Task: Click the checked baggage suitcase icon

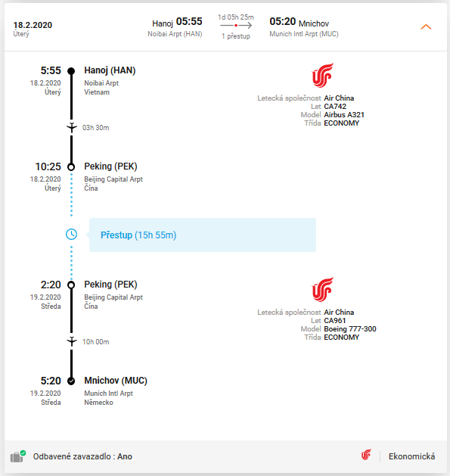Action: point(18,456)
